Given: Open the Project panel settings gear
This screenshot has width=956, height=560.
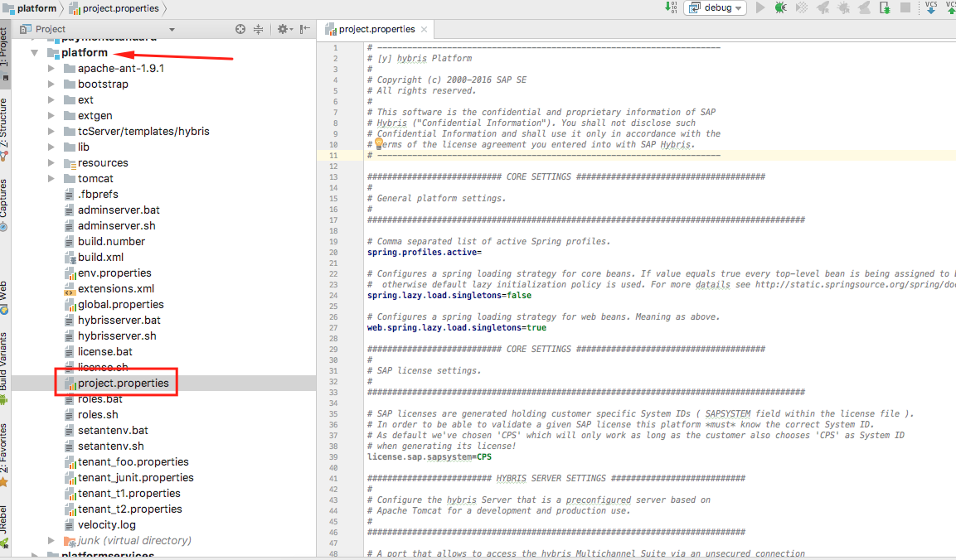Looking at the screenshot, I should click(x=284, y=29).
